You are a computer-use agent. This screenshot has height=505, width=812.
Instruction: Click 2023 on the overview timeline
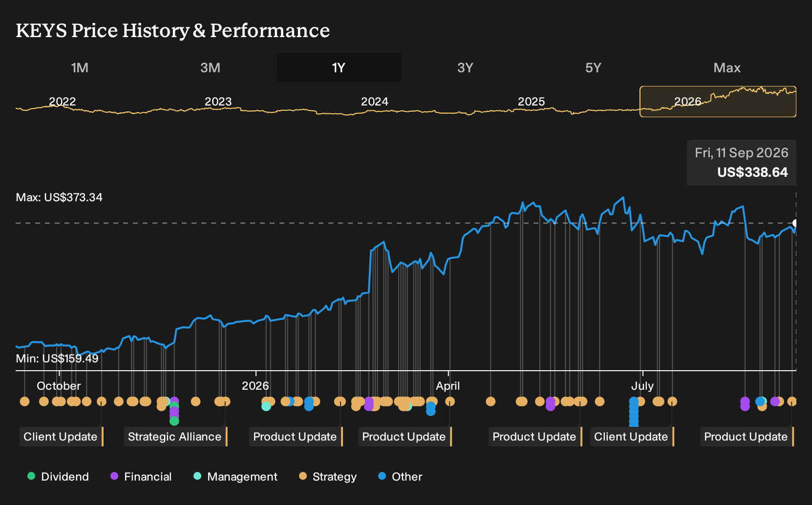coord(218,102)
